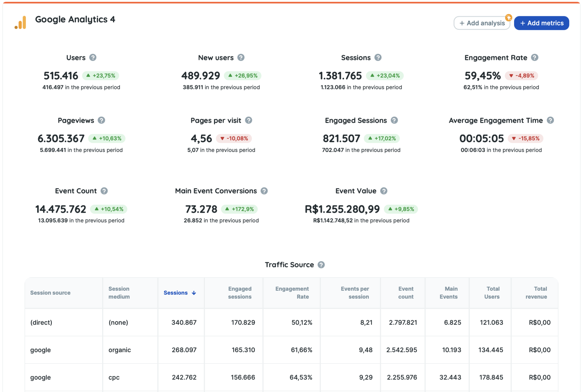Click the Add metrics button

coord(541,23)
